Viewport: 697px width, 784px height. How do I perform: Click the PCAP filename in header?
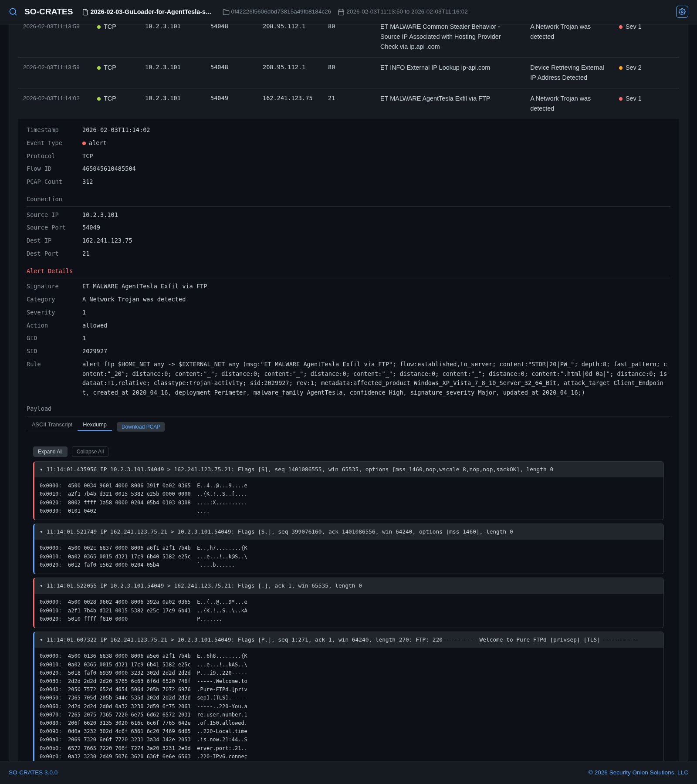click(151, 12)
